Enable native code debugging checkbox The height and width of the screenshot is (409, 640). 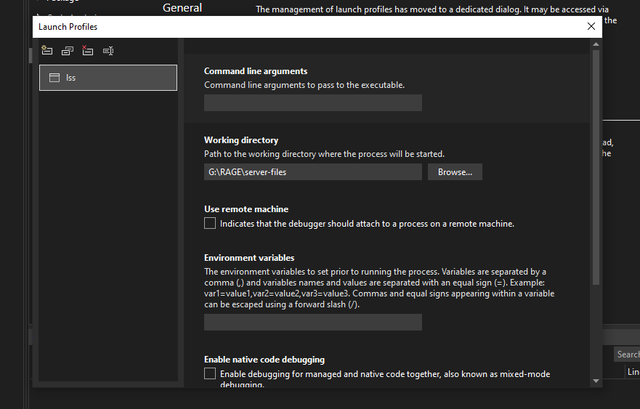(210, 373)
